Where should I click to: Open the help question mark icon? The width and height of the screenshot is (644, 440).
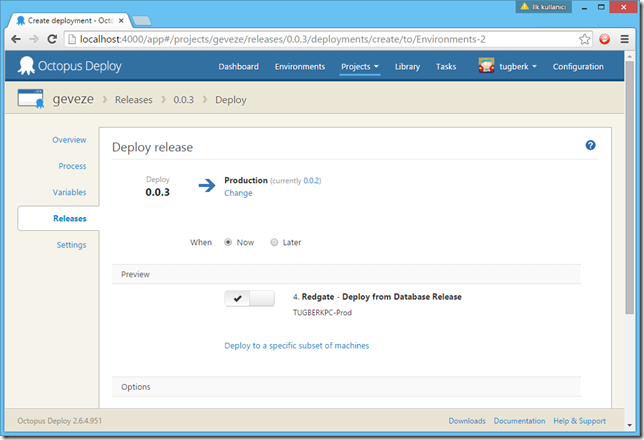590,145
